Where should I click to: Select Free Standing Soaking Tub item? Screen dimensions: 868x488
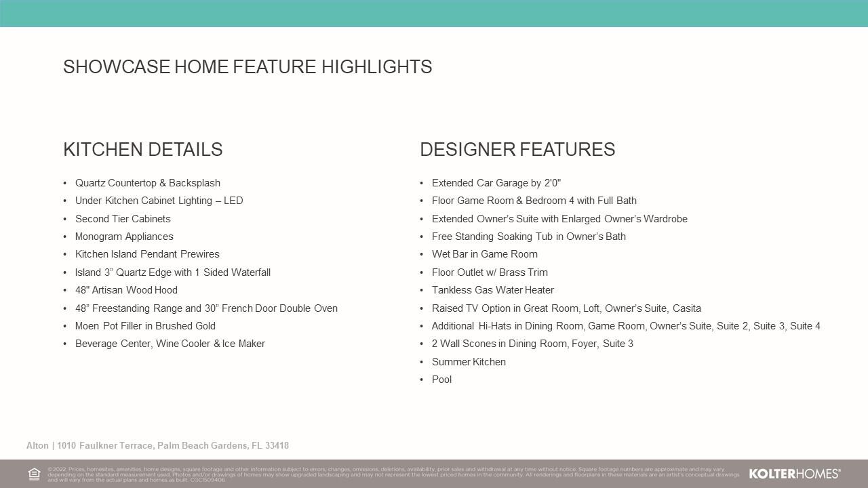(x=528, y=237)
